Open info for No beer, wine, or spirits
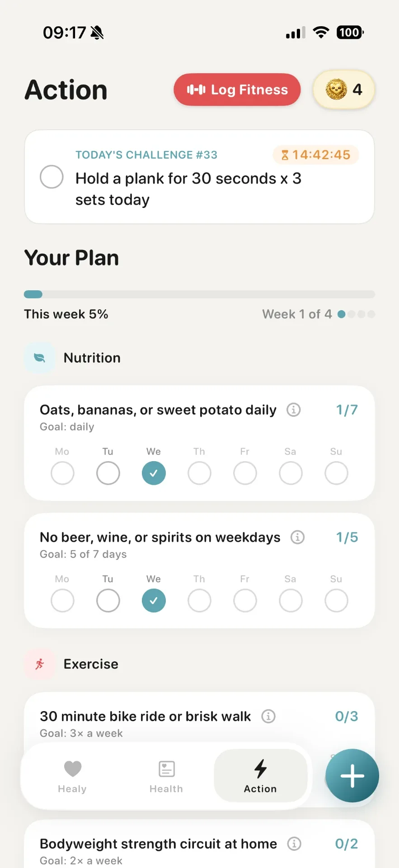Screen dimensions: 399x868 pyautogui.click(x=297, y=537)
